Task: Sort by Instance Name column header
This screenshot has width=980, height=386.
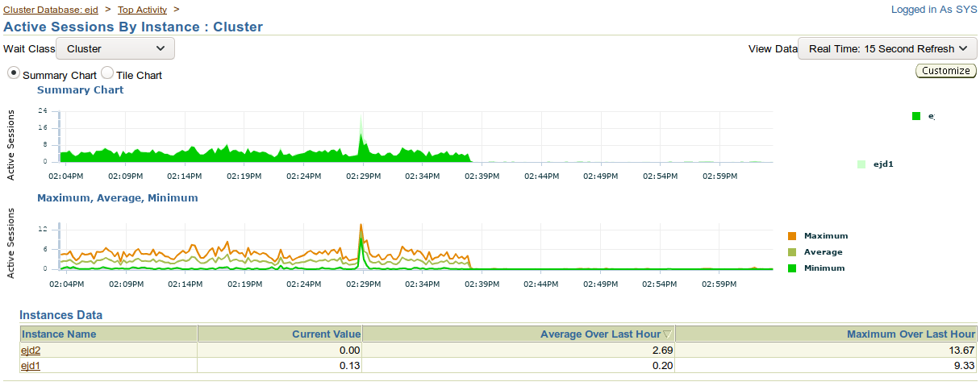Action: (x=59, y=334)
